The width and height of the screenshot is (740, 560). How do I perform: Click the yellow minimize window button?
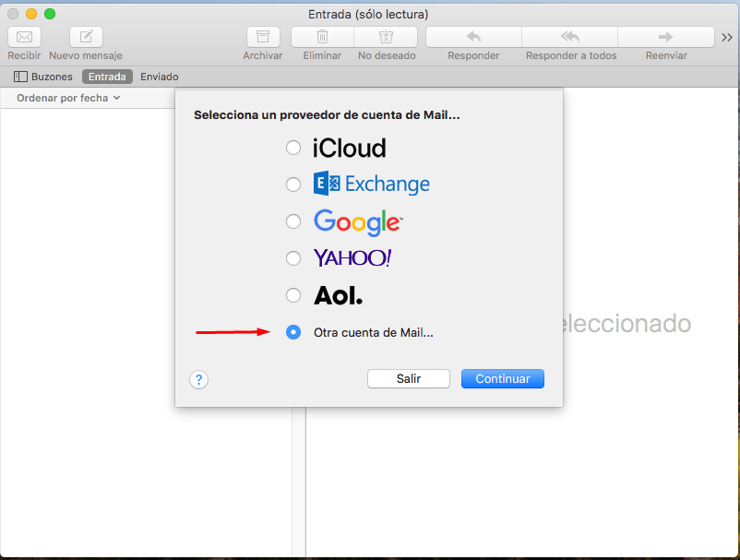(31, 14)
